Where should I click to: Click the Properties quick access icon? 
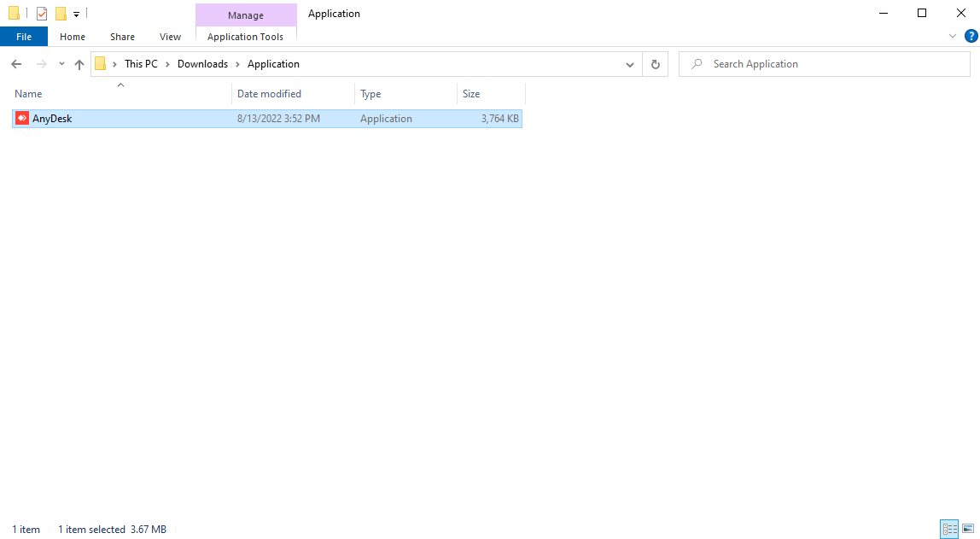coord(42,14)
